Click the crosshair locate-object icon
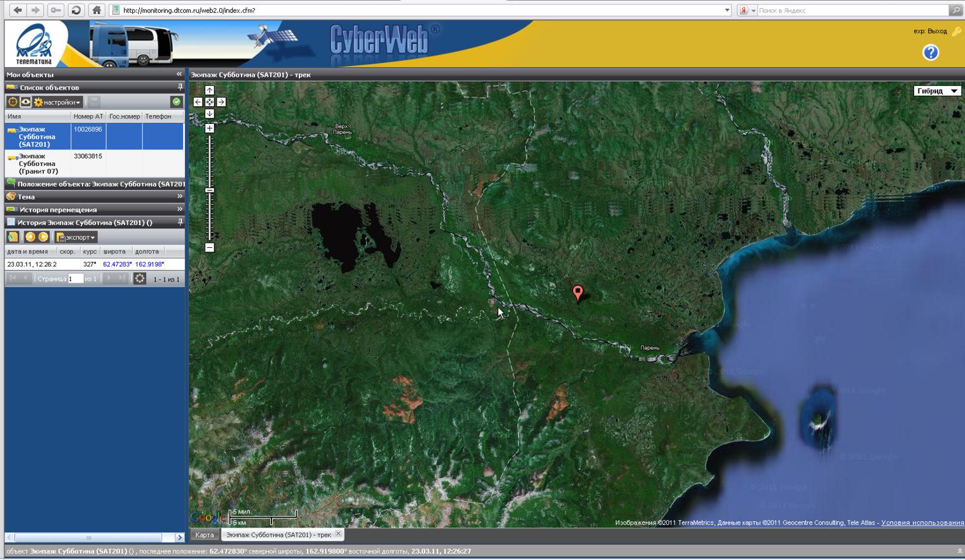The width and height of the screenshot is (965, 560). click(12, 102)
